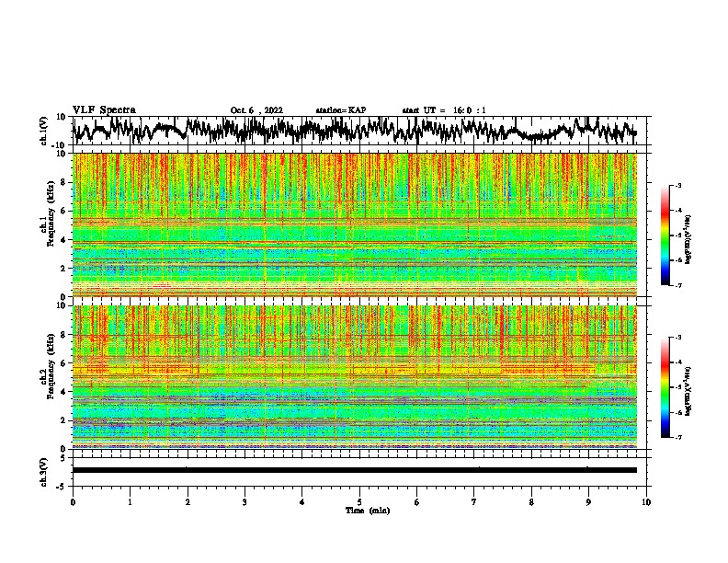The width and height of the screenshot is (728, 563).
Task: Click the "2" kHz tick of ch.2 spectrogram
Action: click(x=63, y=420)
